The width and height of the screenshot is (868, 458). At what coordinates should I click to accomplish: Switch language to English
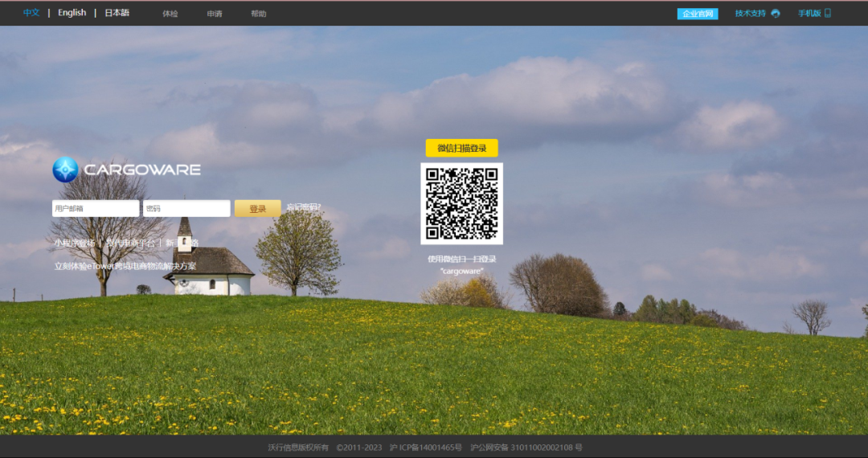72,13
